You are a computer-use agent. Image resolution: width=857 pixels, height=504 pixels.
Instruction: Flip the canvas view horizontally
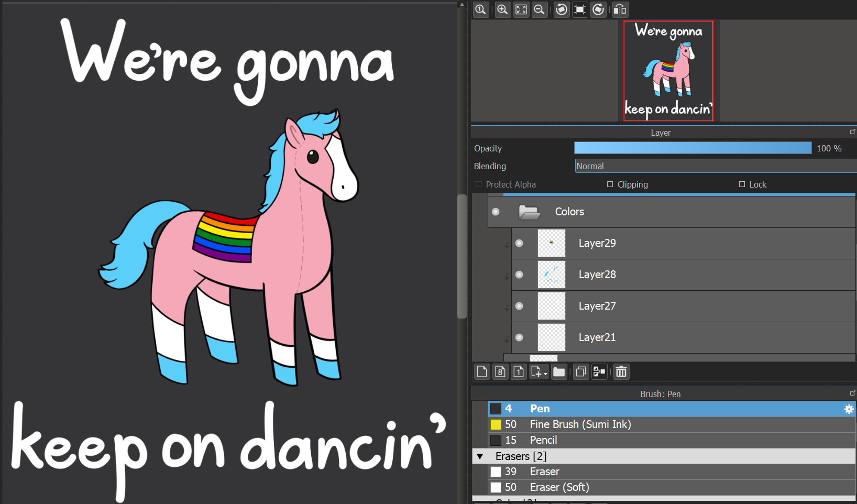click(620, 9)
